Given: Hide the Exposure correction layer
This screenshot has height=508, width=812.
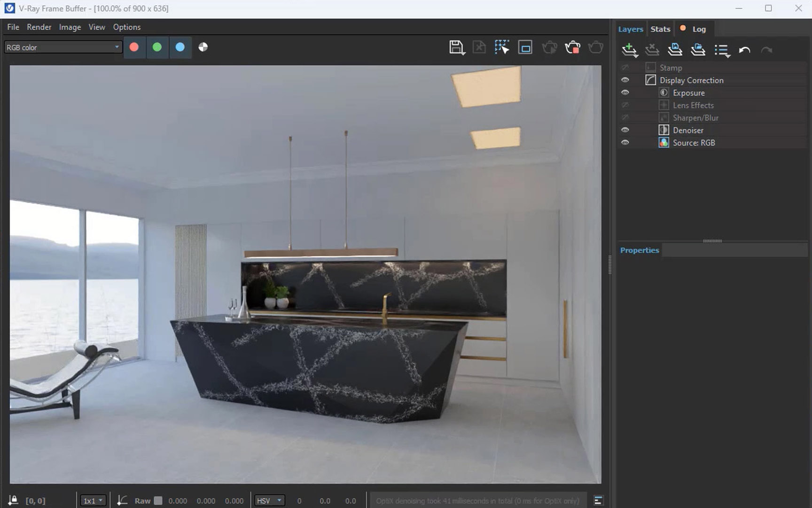Looking at the screenshot, I should tap(625, 92).
